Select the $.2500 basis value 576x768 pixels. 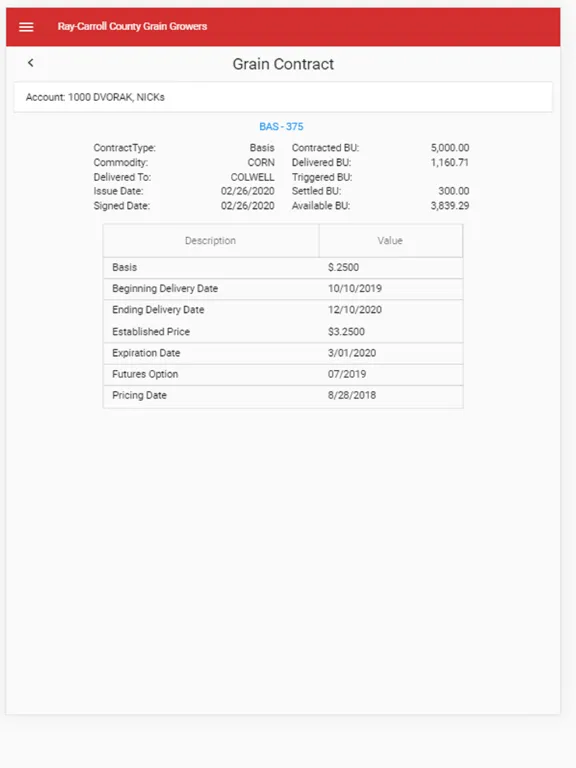pyautogui.click(x=343, y=267)
